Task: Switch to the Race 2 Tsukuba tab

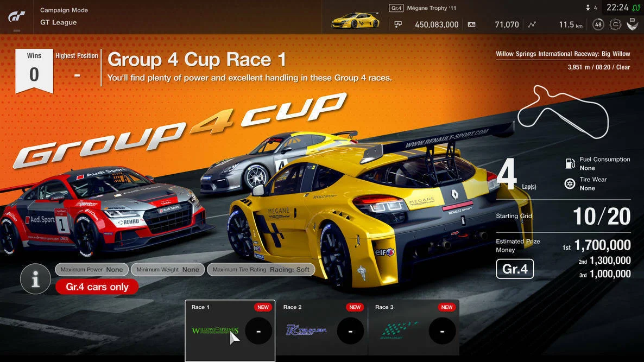Action: (x=321, y=330)
